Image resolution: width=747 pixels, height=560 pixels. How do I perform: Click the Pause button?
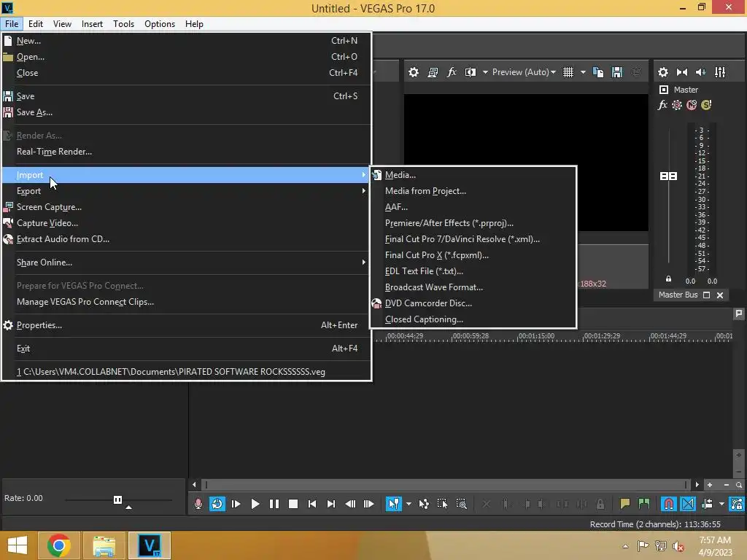[x=274, y=504]
